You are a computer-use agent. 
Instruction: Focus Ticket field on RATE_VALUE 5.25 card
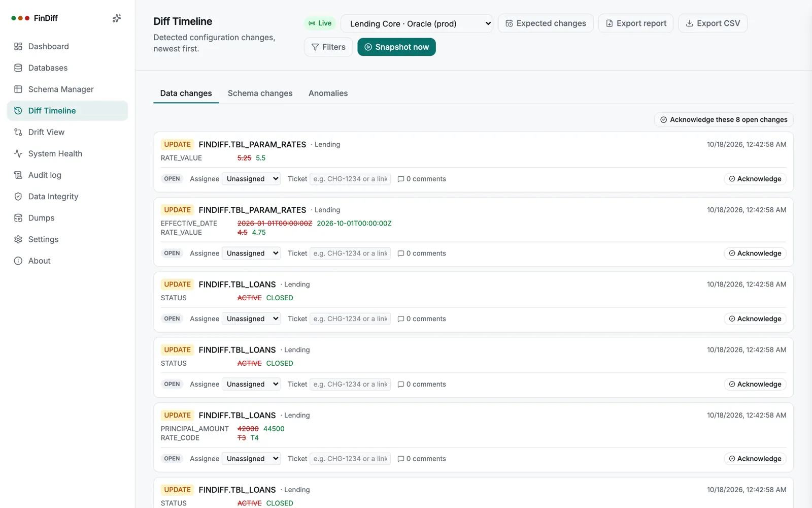click(x=350, y=179)
